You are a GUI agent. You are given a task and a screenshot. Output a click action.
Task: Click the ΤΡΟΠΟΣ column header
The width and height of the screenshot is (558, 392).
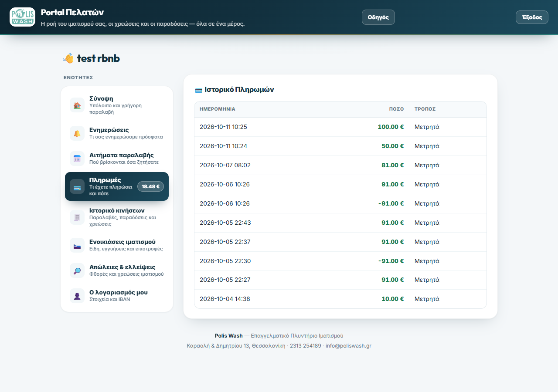click(x=425, y=109)
